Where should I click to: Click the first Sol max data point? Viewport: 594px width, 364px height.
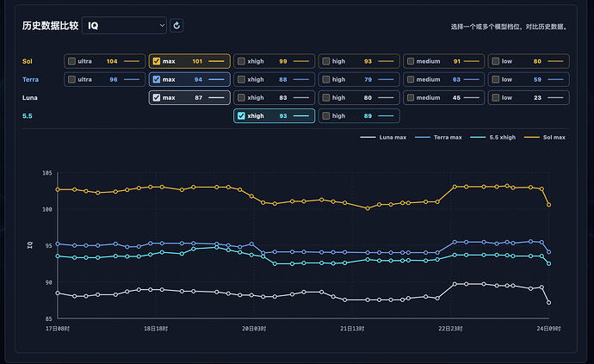pos(58,189)
